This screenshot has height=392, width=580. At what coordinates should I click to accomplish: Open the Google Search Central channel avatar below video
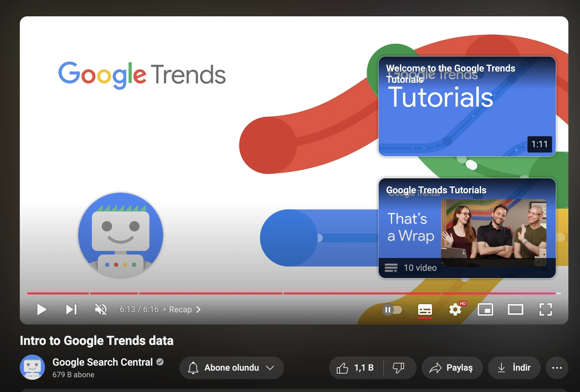pos(32,367)
